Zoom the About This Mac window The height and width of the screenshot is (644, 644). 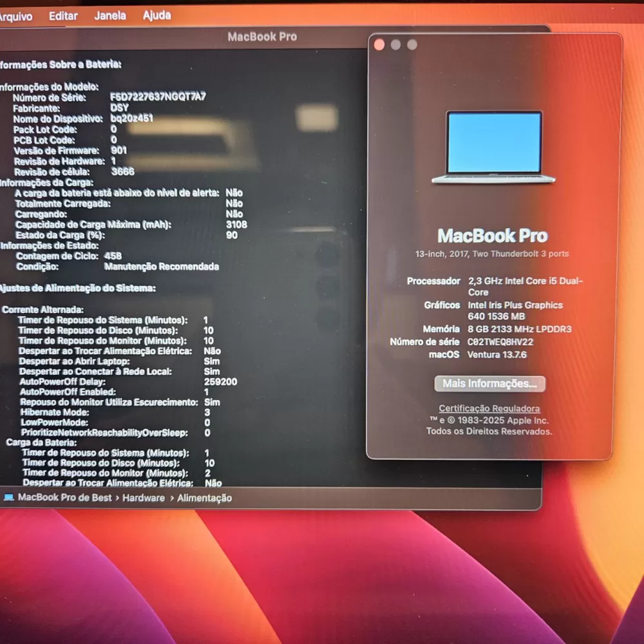(x=412, y=44)
